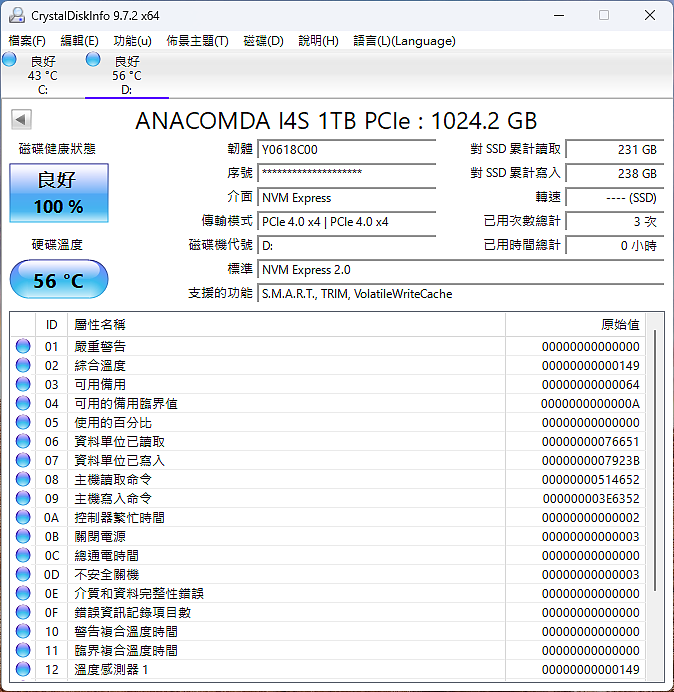The height and width of the screenshot is (692, 674).
Task: Open the 磁碟(D) menu
Action: click(264, 41)
